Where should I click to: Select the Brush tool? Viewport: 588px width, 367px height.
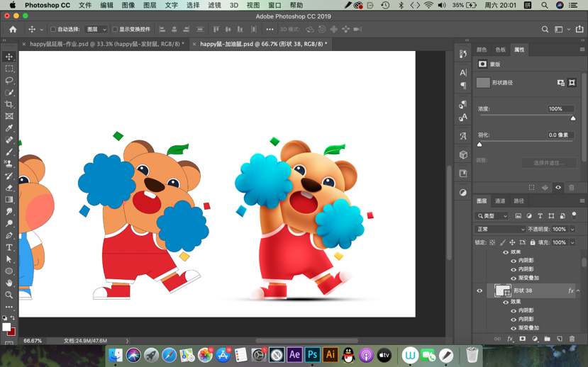tap(9, 152)
